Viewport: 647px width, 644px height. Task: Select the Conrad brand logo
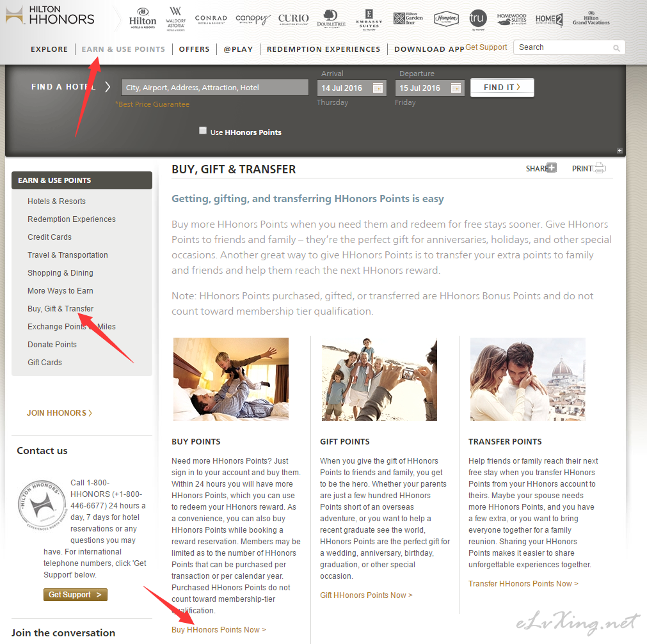pos(211,19)
